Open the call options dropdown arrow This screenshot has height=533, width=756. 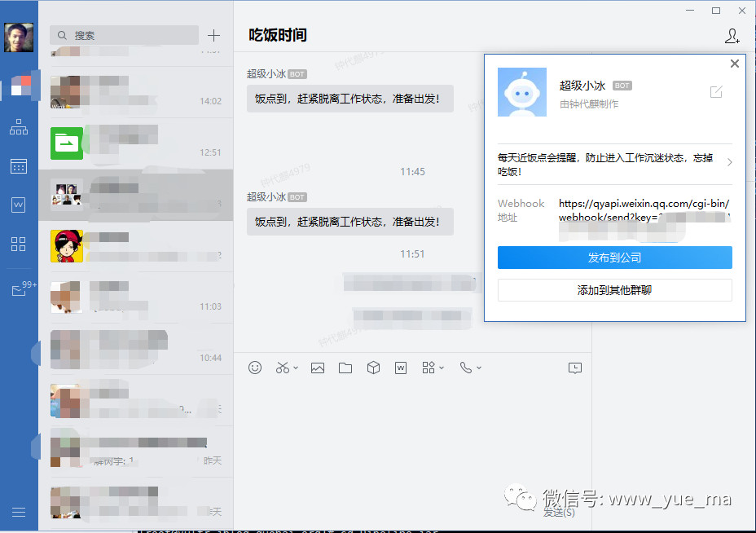tap(479, 368)
